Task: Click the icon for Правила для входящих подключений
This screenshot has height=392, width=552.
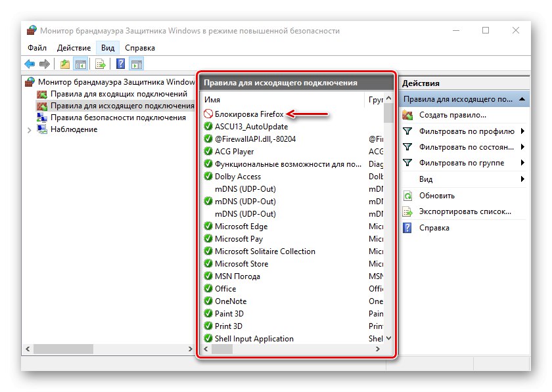Action: [x=42, y=94]
